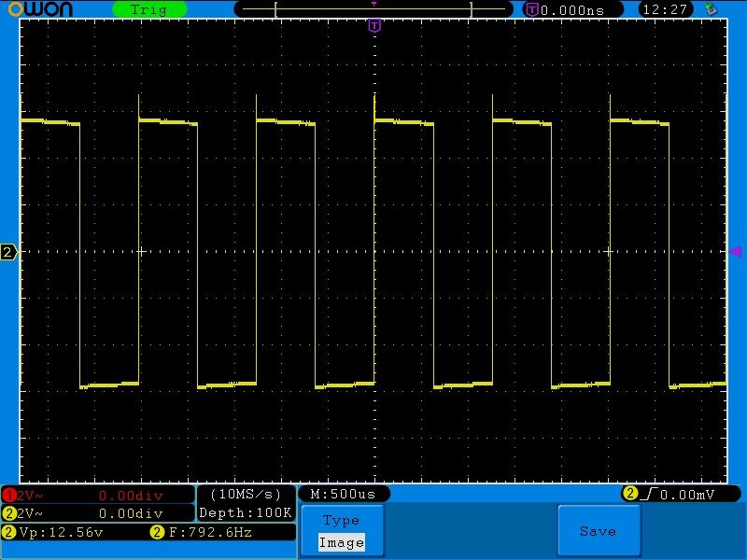
Task: Click the red channel 1 badge
Action: [x=8, y=495]
